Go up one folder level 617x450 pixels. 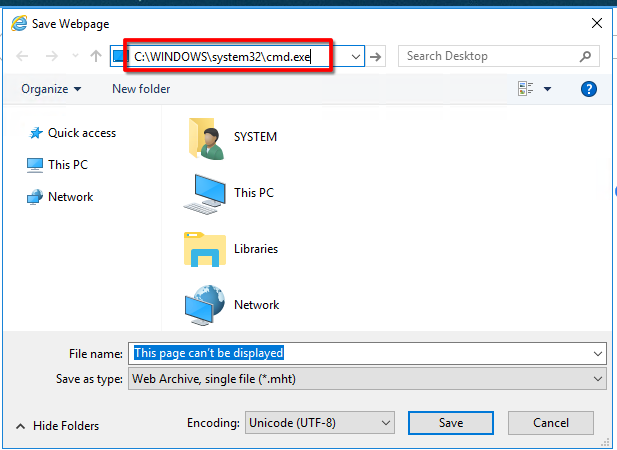click(x=95, y=57)
